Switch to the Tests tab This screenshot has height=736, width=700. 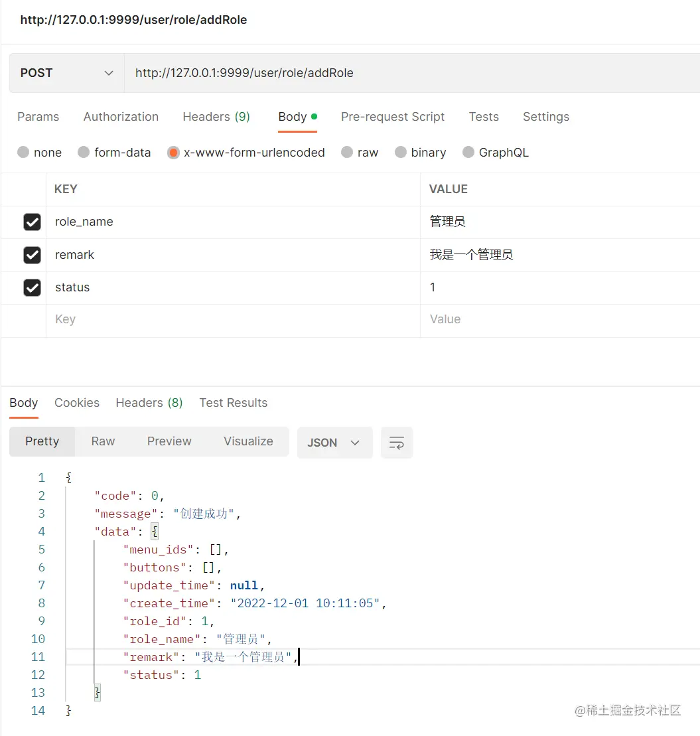pyautogui.click(x=484, y=116)
